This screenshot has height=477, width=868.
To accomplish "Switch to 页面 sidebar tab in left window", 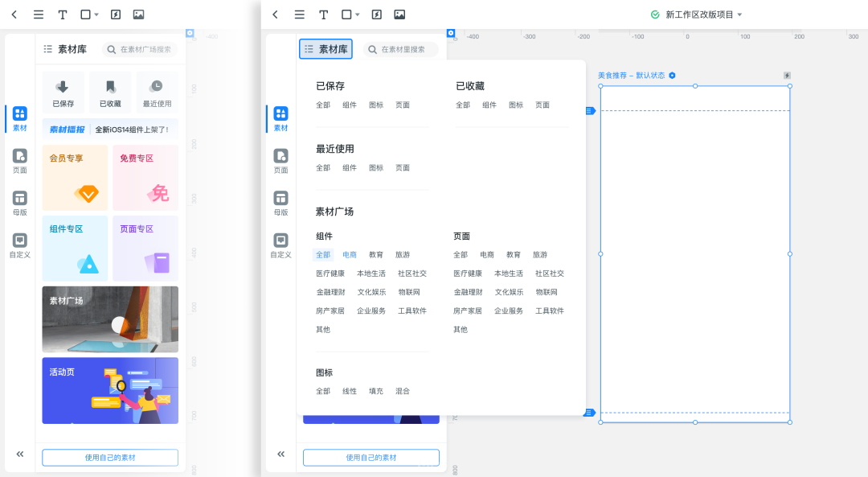I will point(20,161).
